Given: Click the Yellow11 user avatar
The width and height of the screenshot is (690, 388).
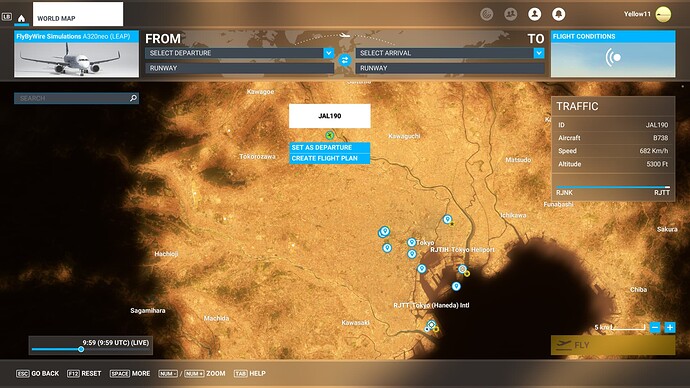Looking at the screenshot, I should pyautogui.click(x=663, y=14).
